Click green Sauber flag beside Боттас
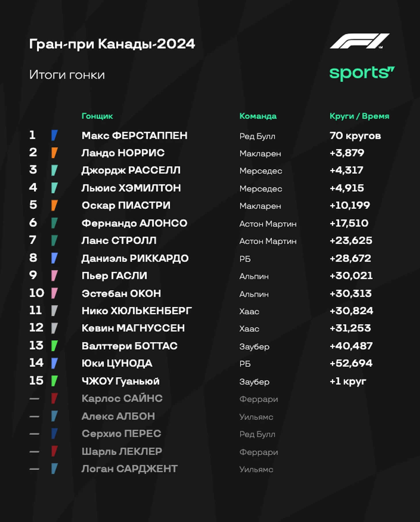 [54, 346]
